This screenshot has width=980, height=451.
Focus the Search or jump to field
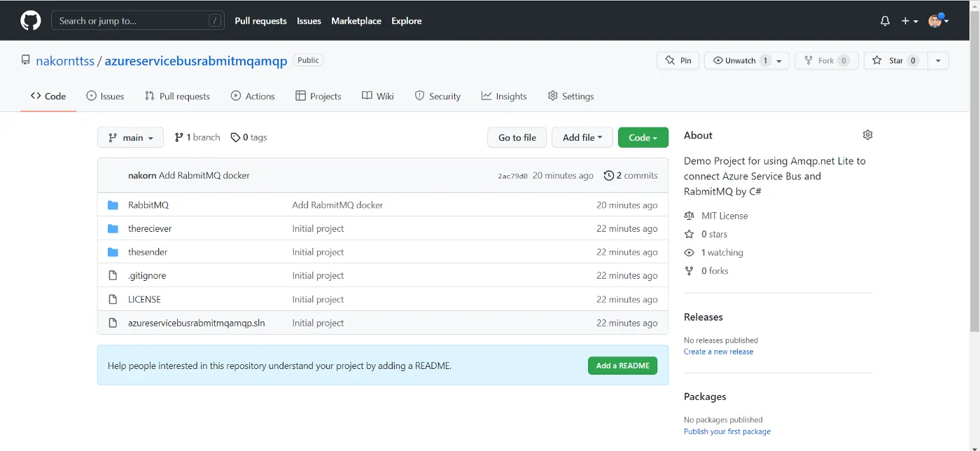click(138, 20)
